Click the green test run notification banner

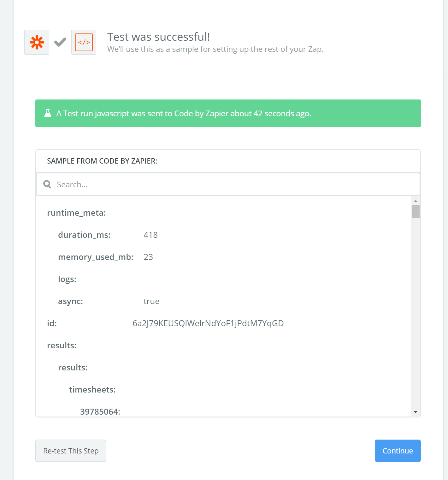(x=228, y=113)
